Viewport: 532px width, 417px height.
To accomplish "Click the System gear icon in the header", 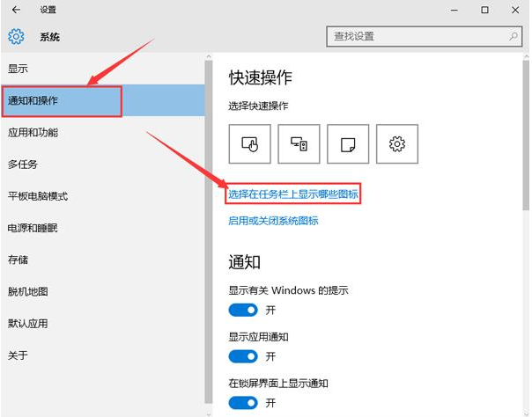I will tap(16, 37).
